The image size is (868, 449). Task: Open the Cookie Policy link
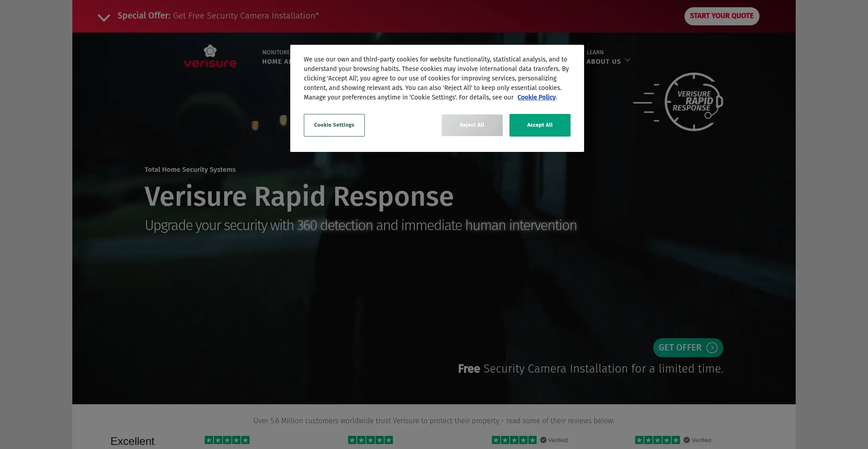pyautogui.click(x=536, y=97)
